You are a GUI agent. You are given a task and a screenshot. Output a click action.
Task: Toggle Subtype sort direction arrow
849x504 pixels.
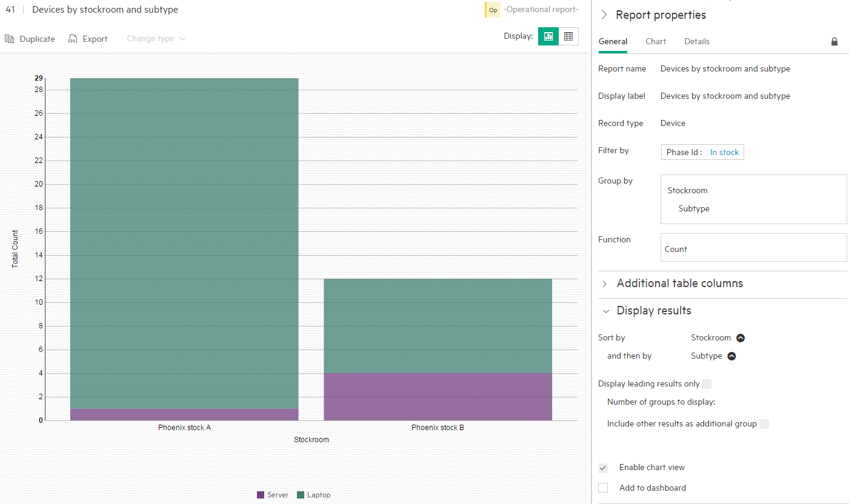coord(731,356)
